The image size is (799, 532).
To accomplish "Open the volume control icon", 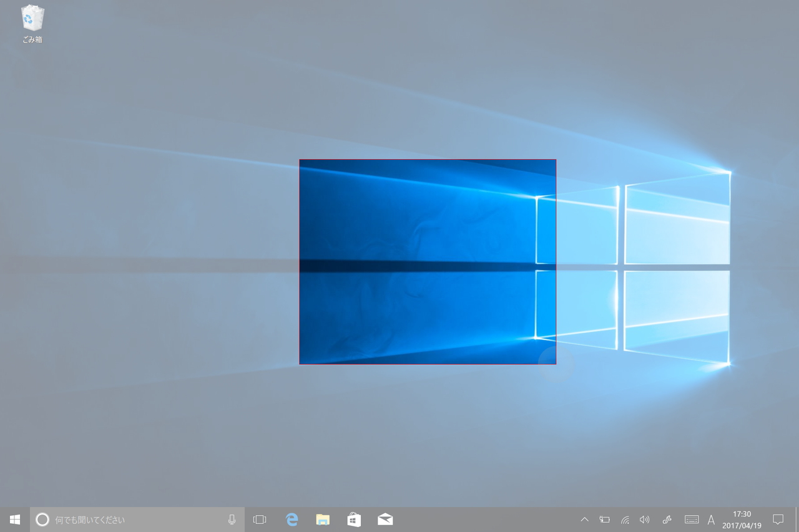I will click(x=645, y=520).
